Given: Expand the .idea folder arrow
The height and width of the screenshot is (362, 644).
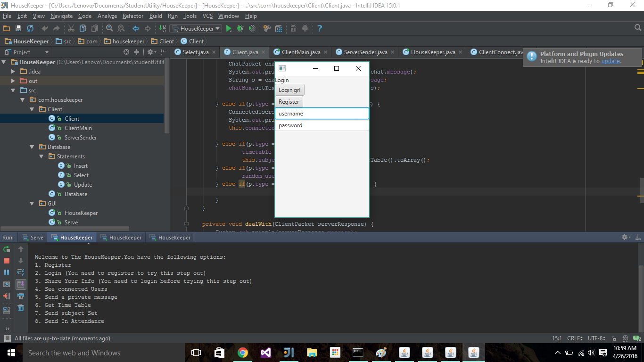Looking at the screenshot, I should click(14, 72).
